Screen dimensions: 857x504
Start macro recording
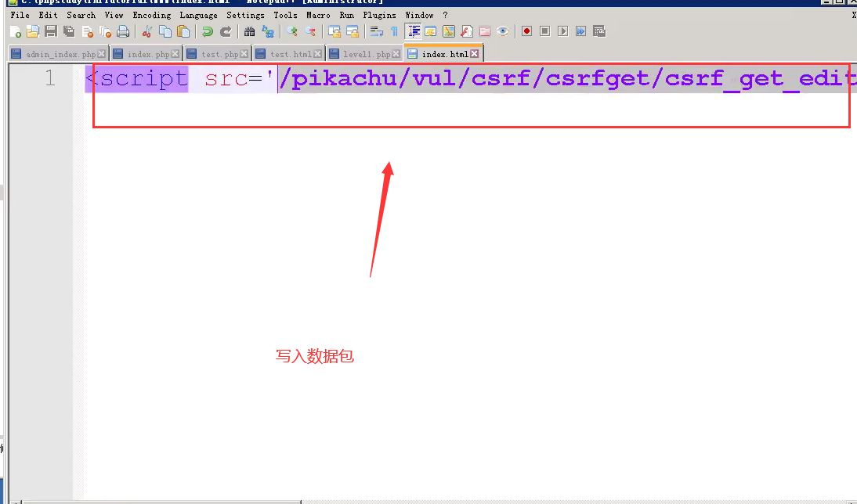tap(527, 31)
